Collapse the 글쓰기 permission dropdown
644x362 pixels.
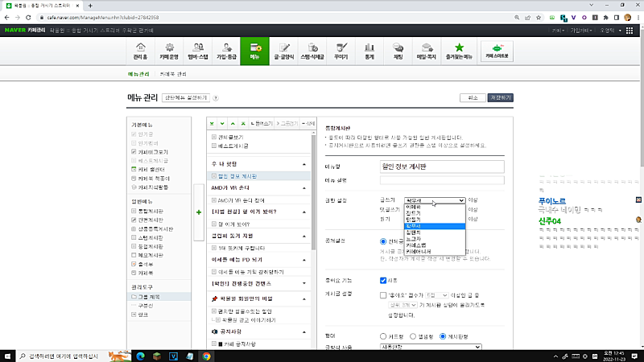tap(435, 200)
